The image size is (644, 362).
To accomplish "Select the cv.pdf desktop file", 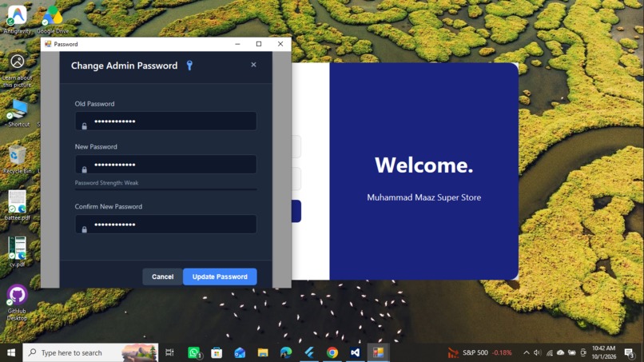I will [x=18, y=252].
